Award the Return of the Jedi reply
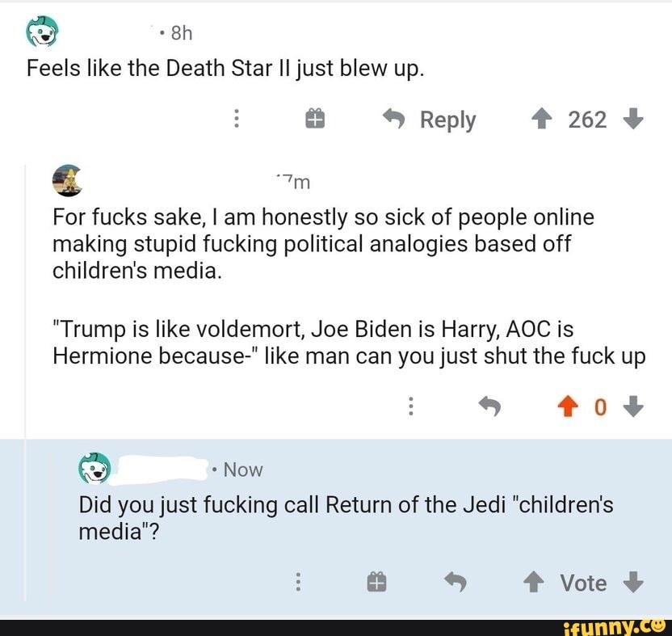Screen dimensions: 672x636 click(377, 582)
